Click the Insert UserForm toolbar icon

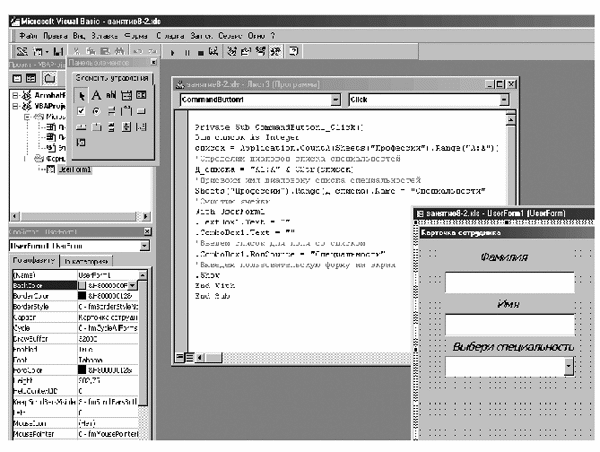tap(38, 51)
